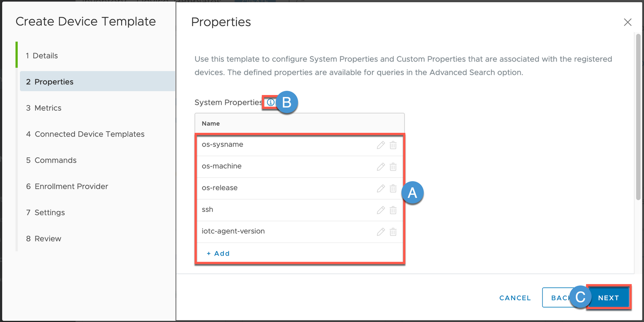644x322 pixels.
Task: Delete the ssh property
Action: (393, 210)
